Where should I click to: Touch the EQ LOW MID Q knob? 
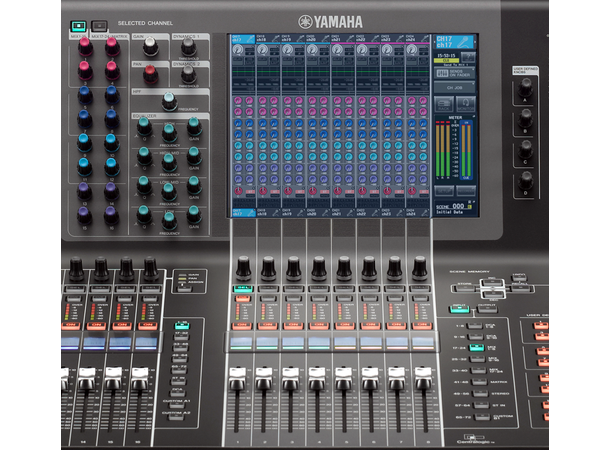click(144, 185)
